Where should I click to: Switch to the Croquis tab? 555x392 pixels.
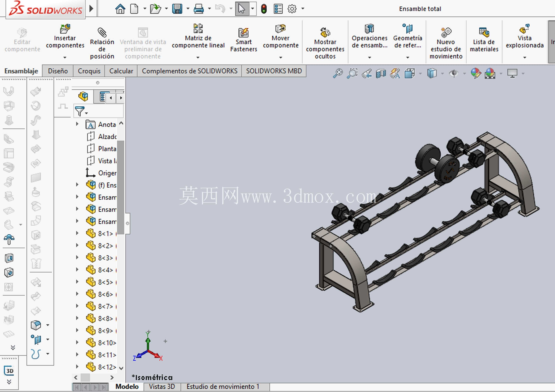pyautogui.click(x=89, y=71)
